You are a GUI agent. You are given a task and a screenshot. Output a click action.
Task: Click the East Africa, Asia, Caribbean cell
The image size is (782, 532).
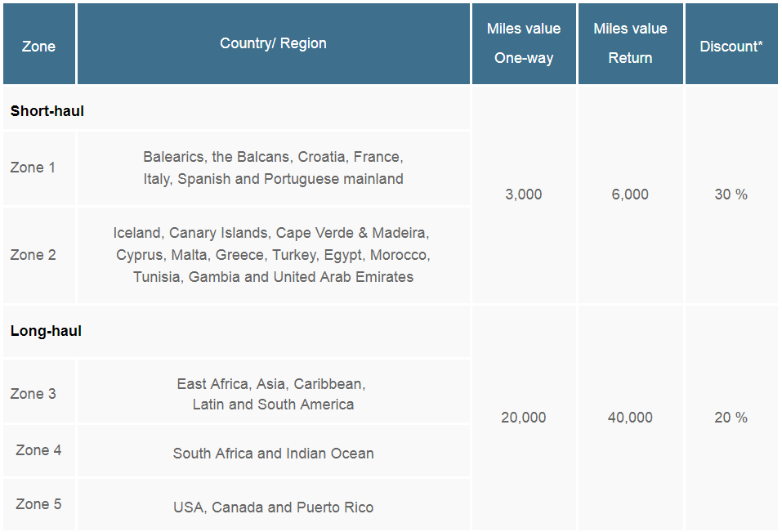(273, 393)
